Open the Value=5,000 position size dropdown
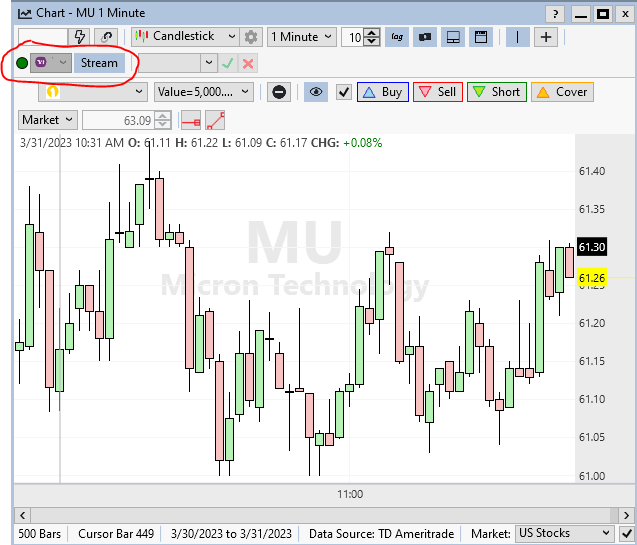Viewport: 637px width, 545px height. coord(204,92)
